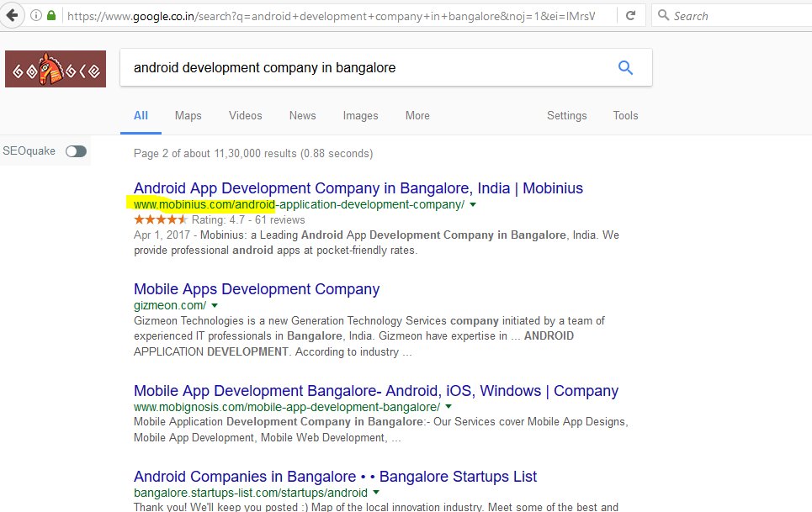This screenshot has height=512, width=812.
Task: Click inside the Firefox search field
Action: (x=724, y=14)
